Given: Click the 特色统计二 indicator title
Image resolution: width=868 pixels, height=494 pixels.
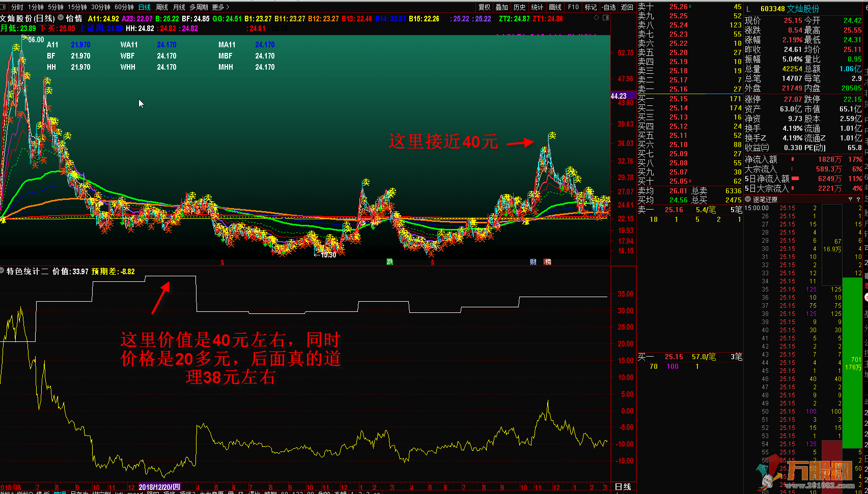Looking at the screenshot, I should pos(27,271).
